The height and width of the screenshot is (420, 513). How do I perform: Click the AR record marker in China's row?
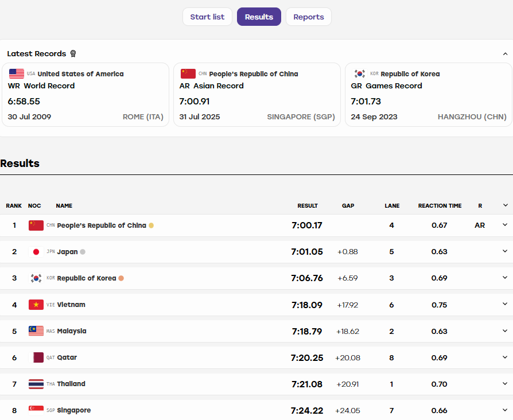tap(480, 225)
